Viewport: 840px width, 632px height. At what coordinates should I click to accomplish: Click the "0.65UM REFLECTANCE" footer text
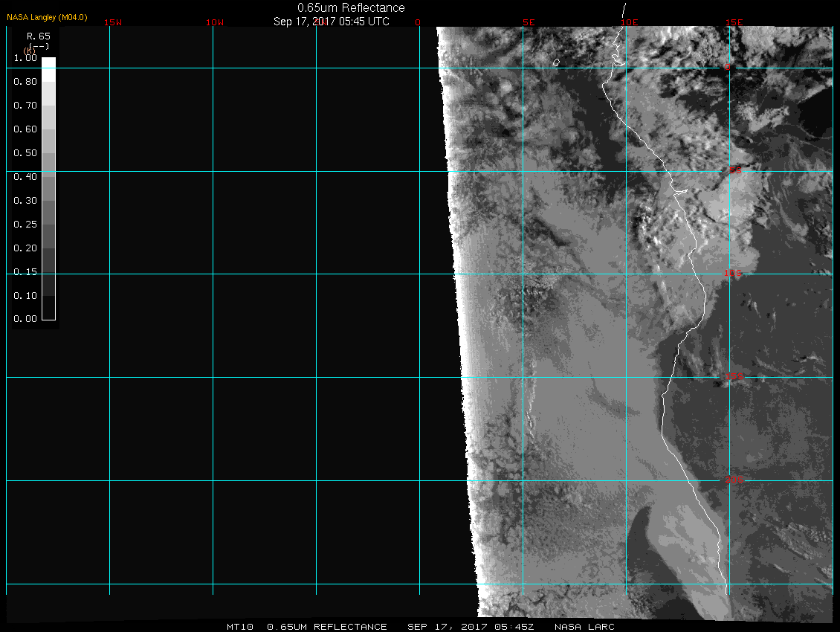tap(327, 627)
